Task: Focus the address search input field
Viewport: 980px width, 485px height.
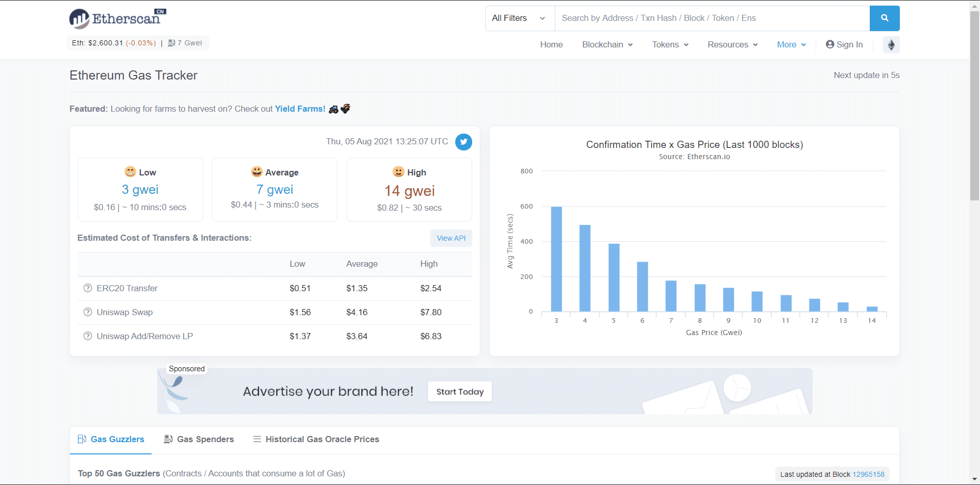Action: point(712,18)
